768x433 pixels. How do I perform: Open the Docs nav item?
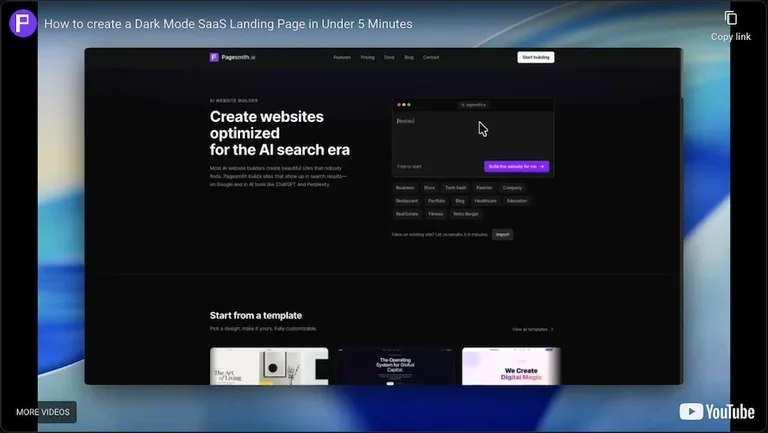pos(389,57)
